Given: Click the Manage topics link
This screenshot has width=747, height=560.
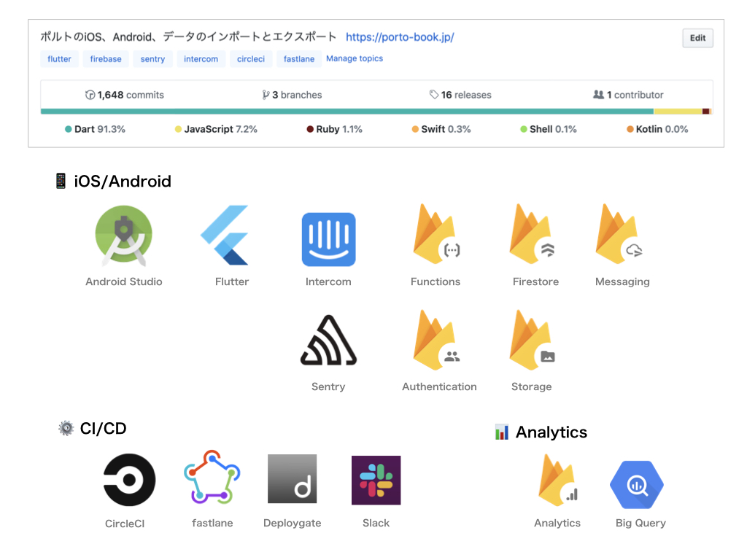Looking at the screenshot, I should coord(355,58).
